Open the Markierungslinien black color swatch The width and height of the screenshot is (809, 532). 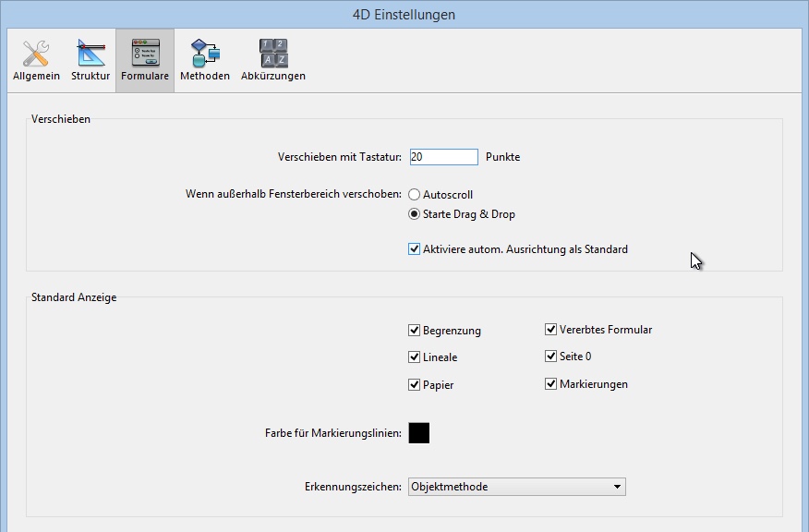click(x=418, y=433)
